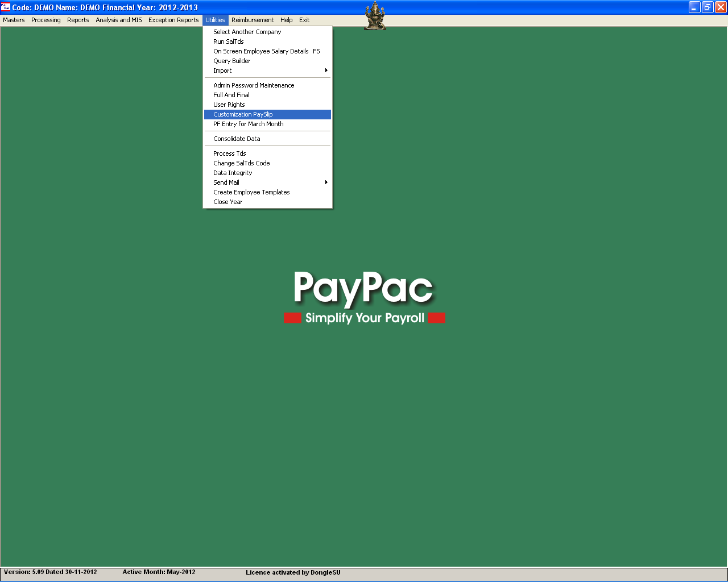Minimize the PayPac window
728x582 pixels.
(x=694, y=7)
